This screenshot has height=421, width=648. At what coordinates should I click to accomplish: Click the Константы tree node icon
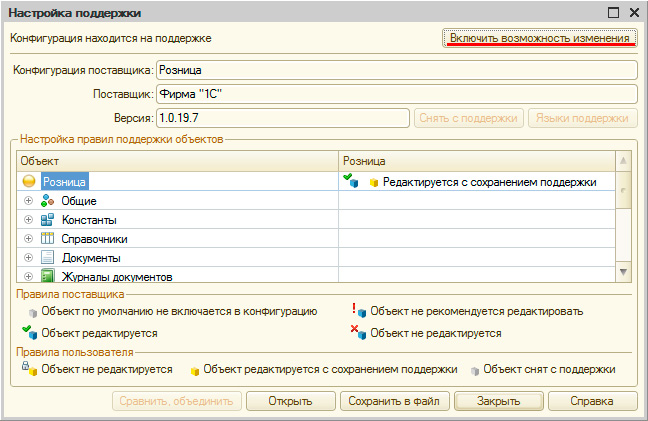tap(47, 220)
